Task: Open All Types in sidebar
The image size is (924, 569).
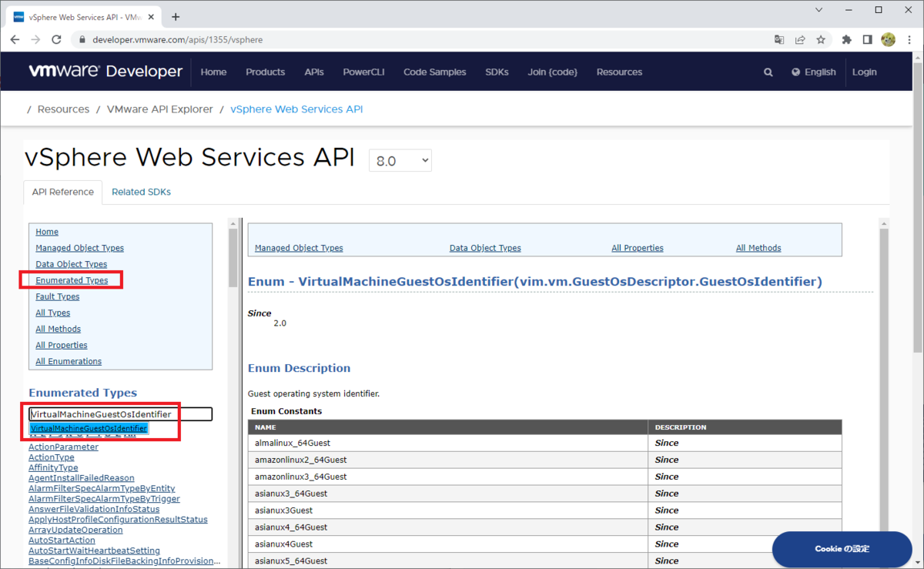Action: point(52,313)
